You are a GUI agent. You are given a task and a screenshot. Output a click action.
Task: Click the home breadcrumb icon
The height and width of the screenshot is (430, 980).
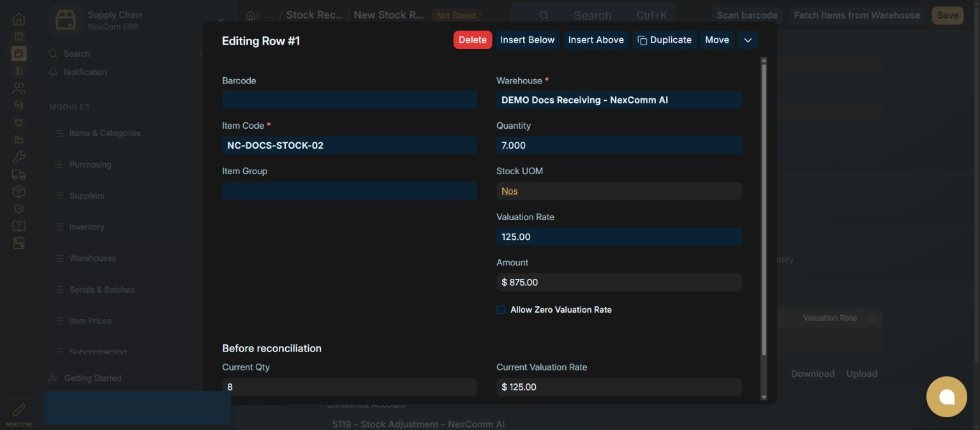[x=251, y=15]
